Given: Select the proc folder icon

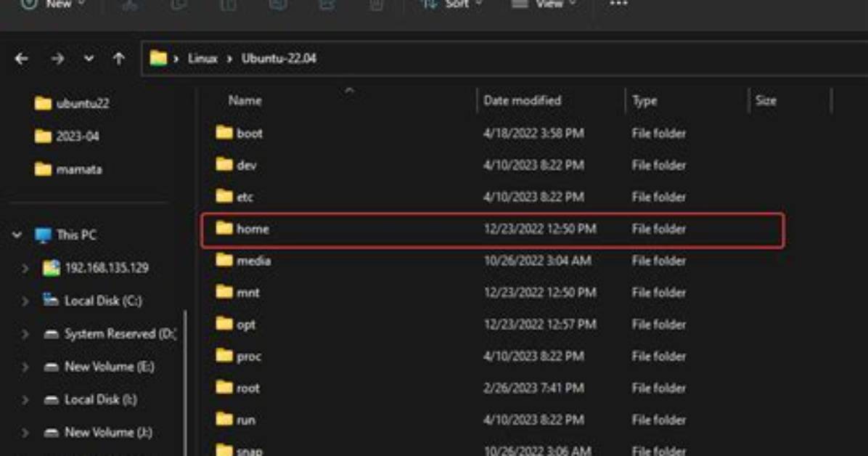Looking at the screenshot, I should pos(224,356).
